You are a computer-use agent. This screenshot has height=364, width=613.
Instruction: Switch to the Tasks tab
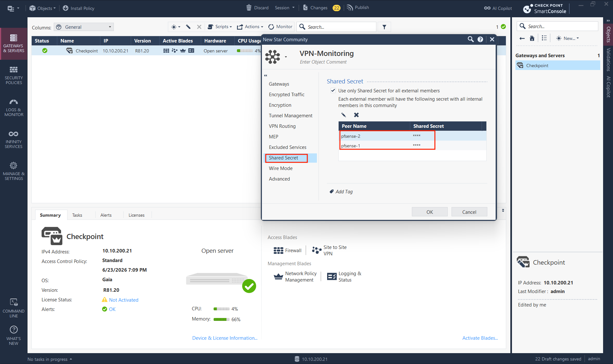pos(77,215)
